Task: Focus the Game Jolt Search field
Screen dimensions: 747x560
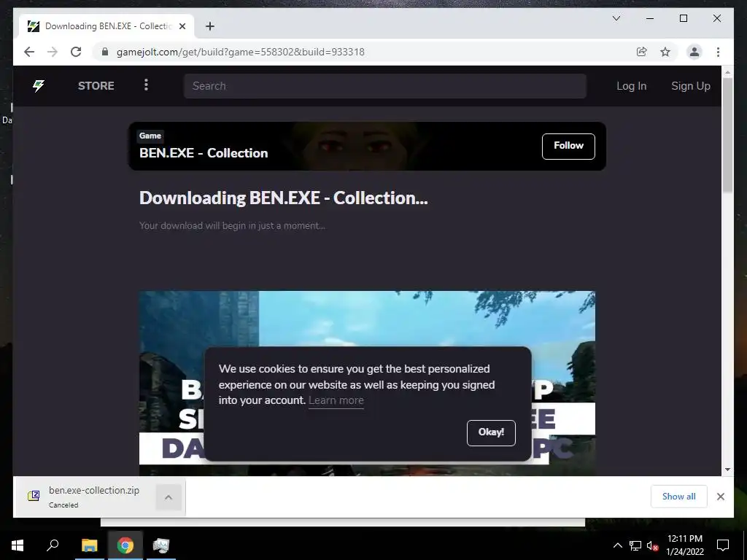Action: pos(385,86)
